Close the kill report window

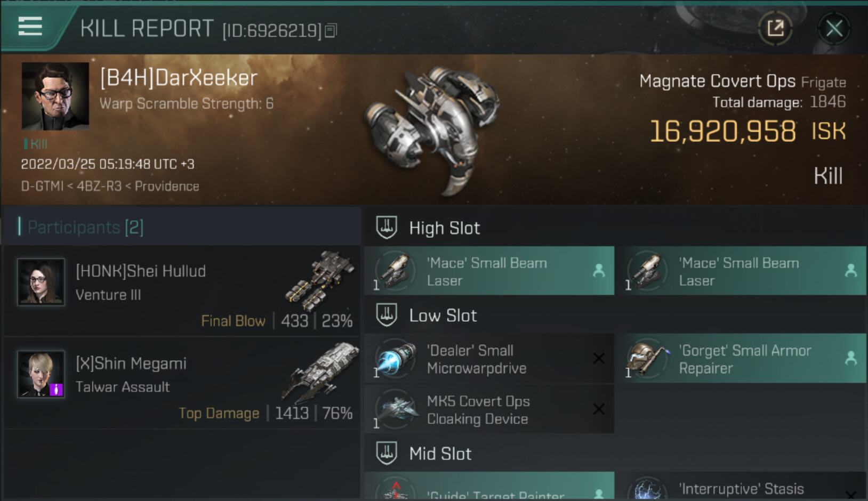834,28
